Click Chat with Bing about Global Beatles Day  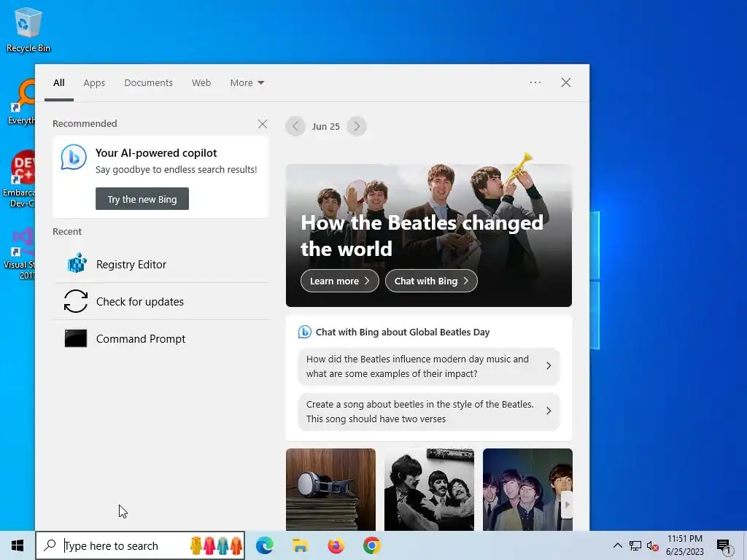(x=403, y=332)
